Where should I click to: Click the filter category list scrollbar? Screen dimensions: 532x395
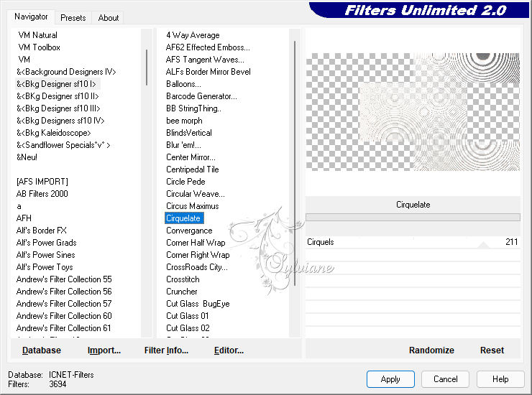[x=147, y=68]
